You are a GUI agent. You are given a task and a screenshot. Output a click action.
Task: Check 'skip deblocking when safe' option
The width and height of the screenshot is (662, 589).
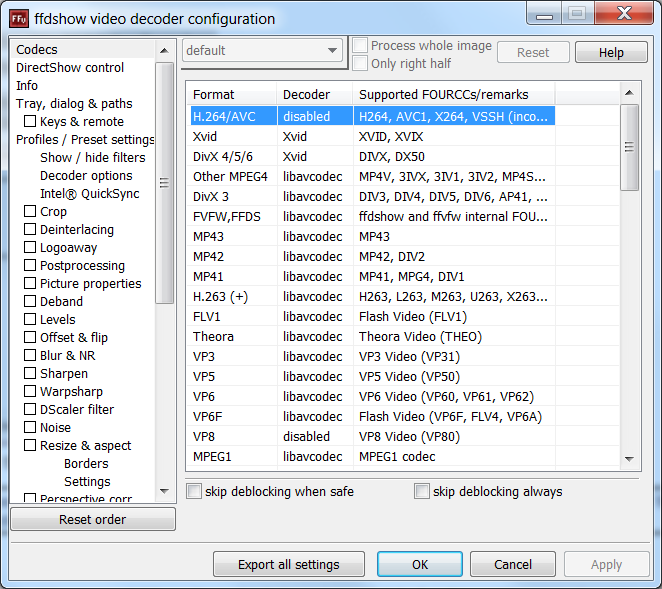point(195,491)
